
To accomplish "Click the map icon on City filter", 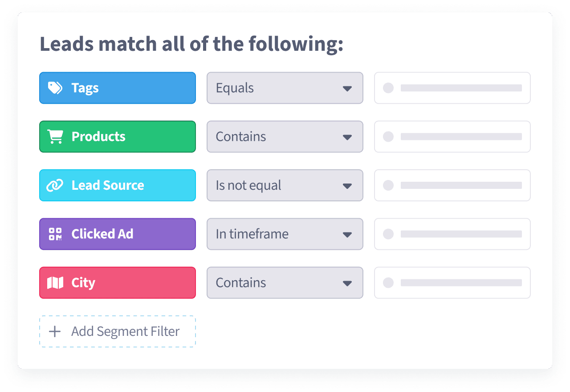I will (x=55, y=282).
